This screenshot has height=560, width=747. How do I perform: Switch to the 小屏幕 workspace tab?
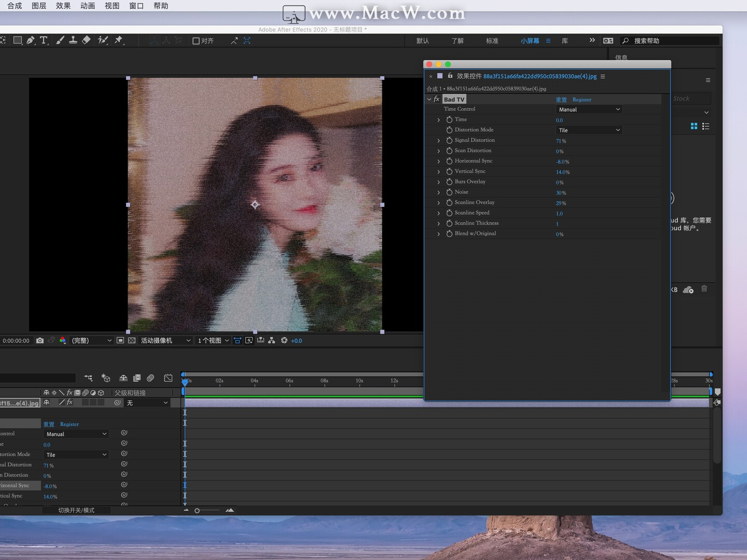pyautogui.click(x=530, y=40)
